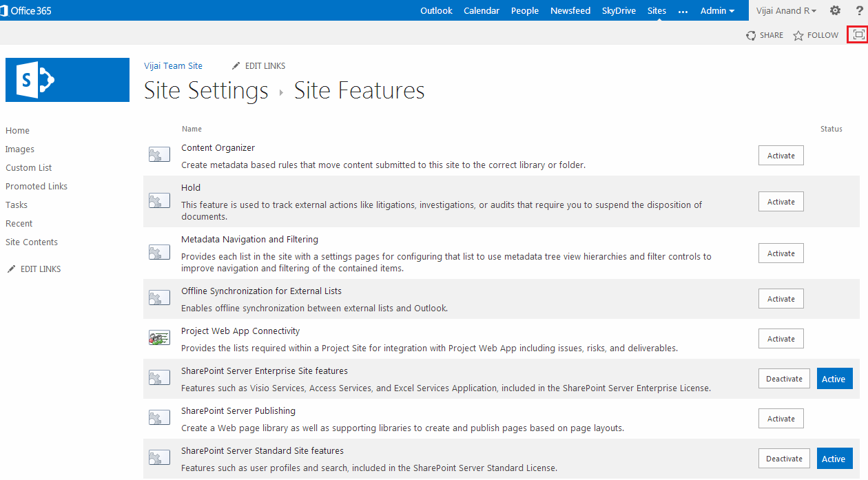868x480 pixels.
Task: Expand the ellipsis more navigation links
Action: 683,11
